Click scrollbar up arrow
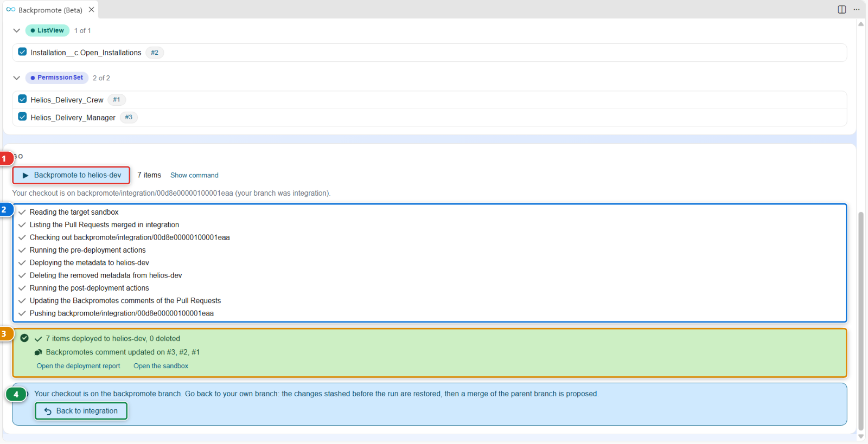This screenshot has width=868, height=444. [861, 23]
